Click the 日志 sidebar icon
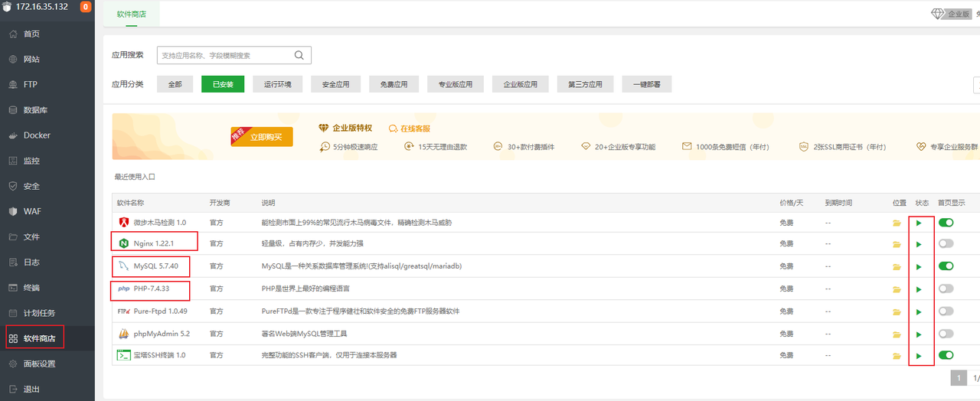Viewport: 980px width, 401px height. [x=13, y=262]
